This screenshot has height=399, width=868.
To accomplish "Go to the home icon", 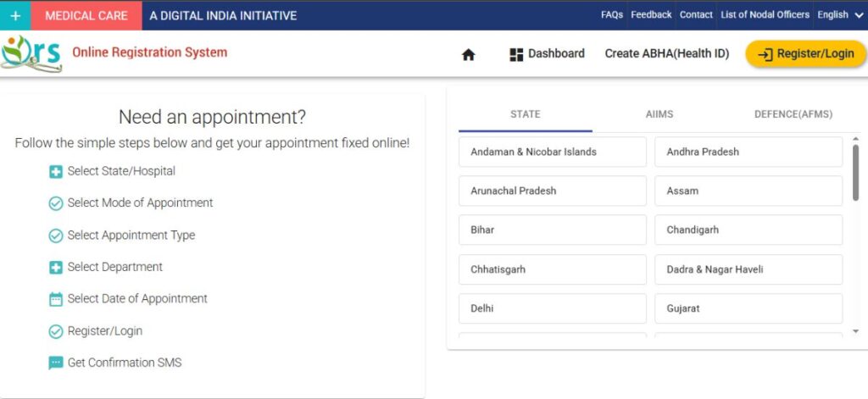I will [468, 54].
